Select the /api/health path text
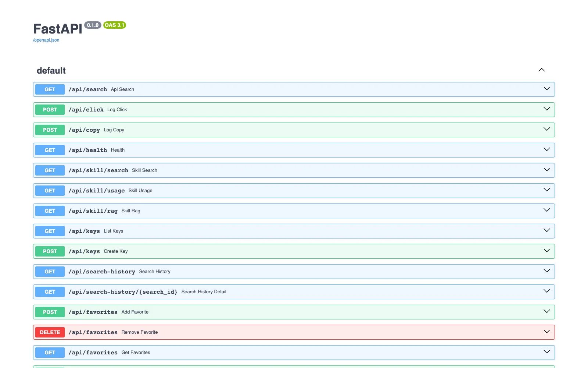 point(88,150)
